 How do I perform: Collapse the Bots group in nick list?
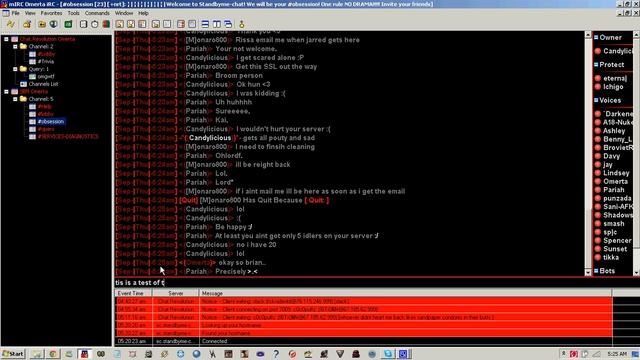[x=596, y=271]
